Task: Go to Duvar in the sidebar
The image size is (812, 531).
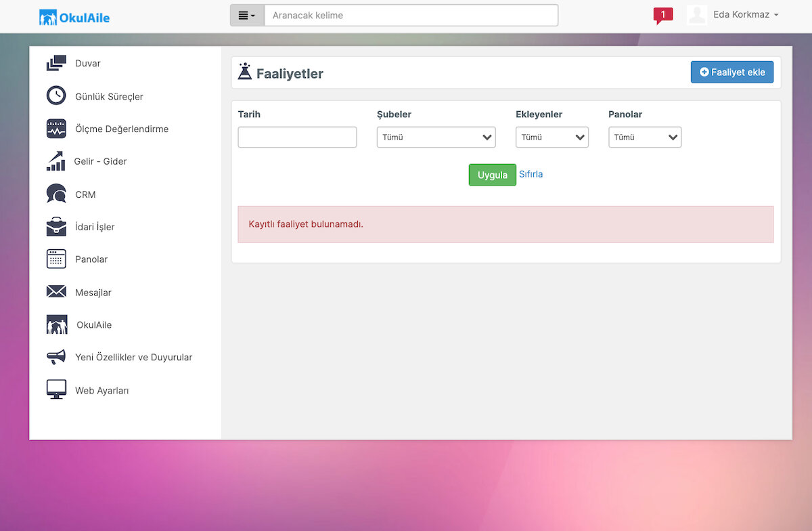Action: (88, 64)
